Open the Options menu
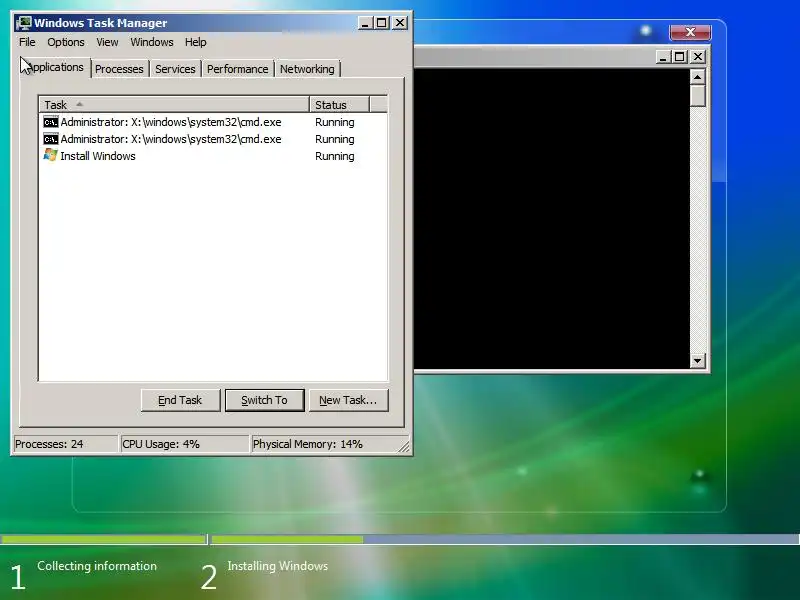The image size is (800, 600). [x=66, y=42]
